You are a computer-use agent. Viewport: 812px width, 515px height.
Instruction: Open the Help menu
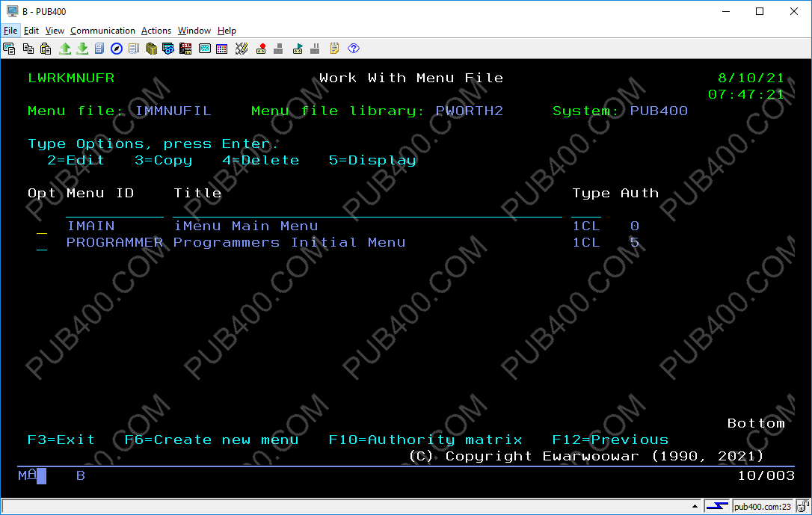point(227,31)
